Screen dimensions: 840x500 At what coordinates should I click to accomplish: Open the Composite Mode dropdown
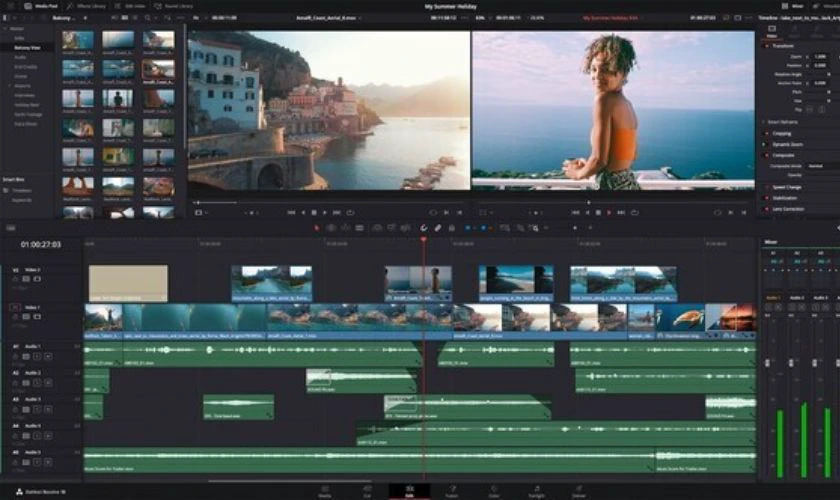tap(818, 165)
